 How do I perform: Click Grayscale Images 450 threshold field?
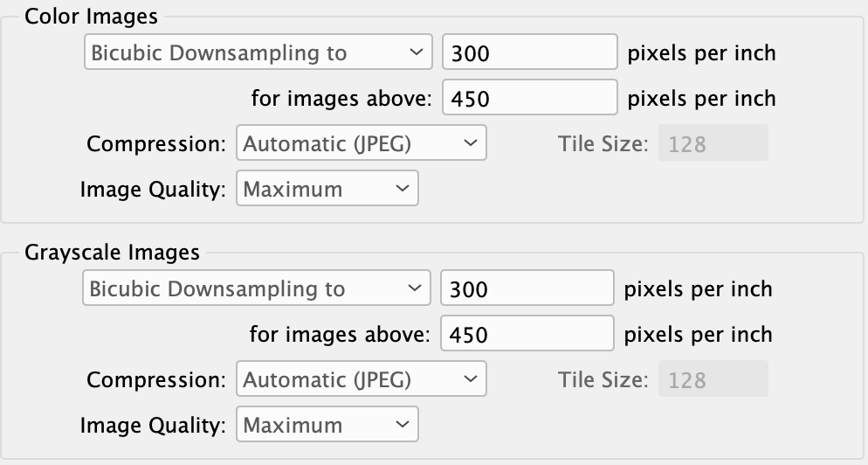pyautogui.click(x=527, y=334)
